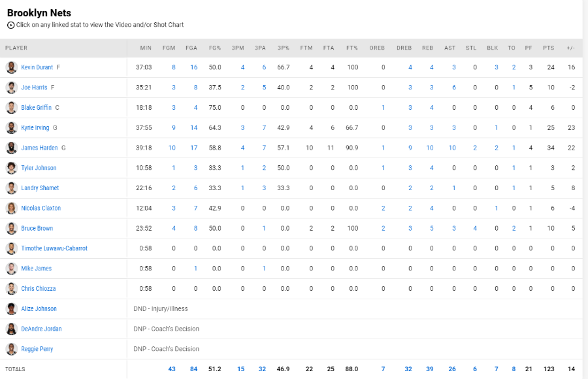Click Reggie Perry's player headshot
The height and width of the screenshot is (379, 588).
(12, 349)
